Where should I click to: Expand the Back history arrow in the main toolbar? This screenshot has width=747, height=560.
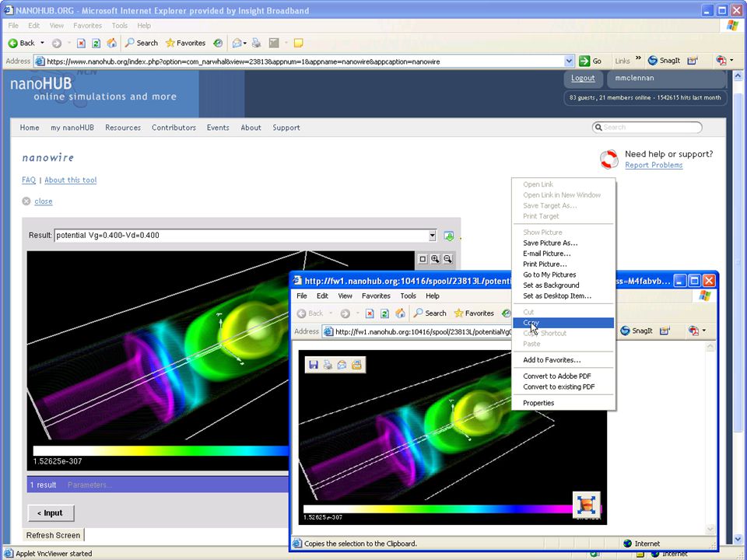[x=42, y=43]
